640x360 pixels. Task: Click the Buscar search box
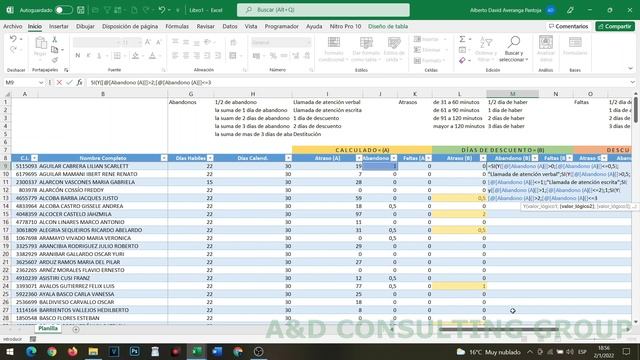[x=323, y=10]
